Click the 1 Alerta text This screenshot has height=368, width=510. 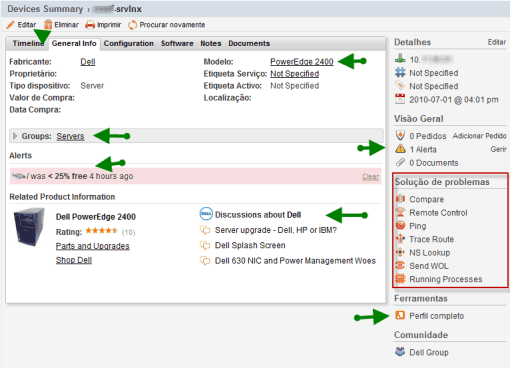(x=423, y=150)
